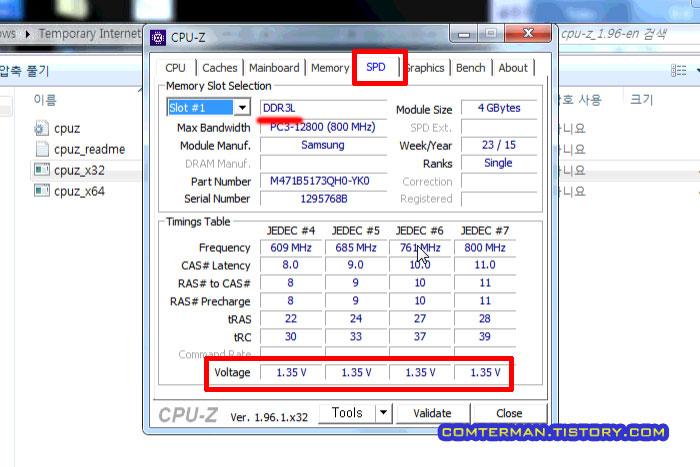The image size is (700, 467).
Task: Select the cpuz_x64 executable in Explorer
Action: coord(79,192)
